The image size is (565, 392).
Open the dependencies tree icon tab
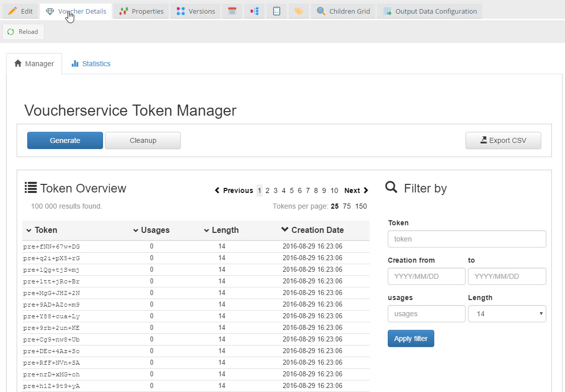(x=254, y=11)
